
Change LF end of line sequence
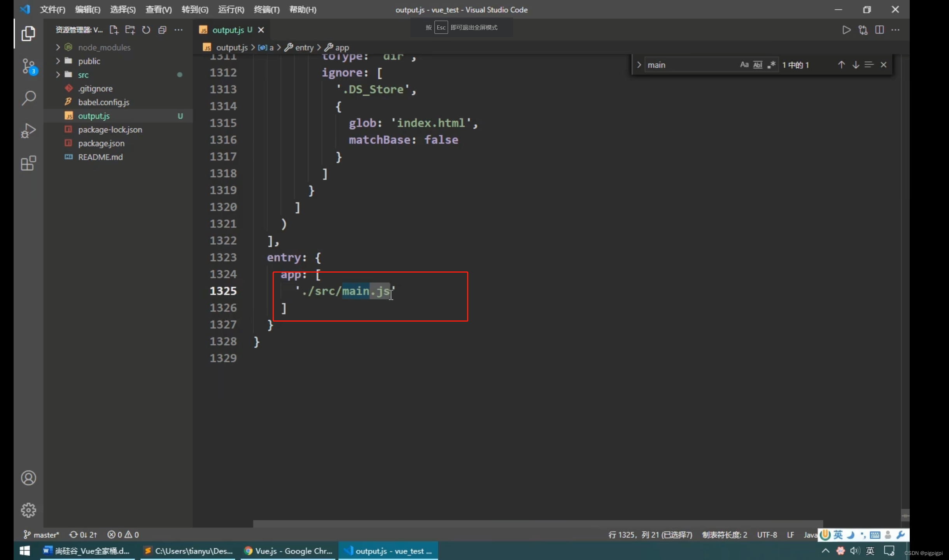[x=790, y=535]
